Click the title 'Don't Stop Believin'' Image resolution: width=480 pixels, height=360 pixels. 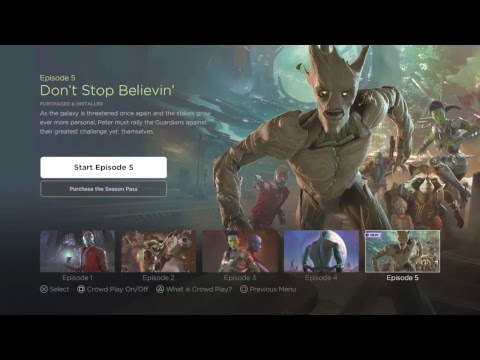pos(107,91)
